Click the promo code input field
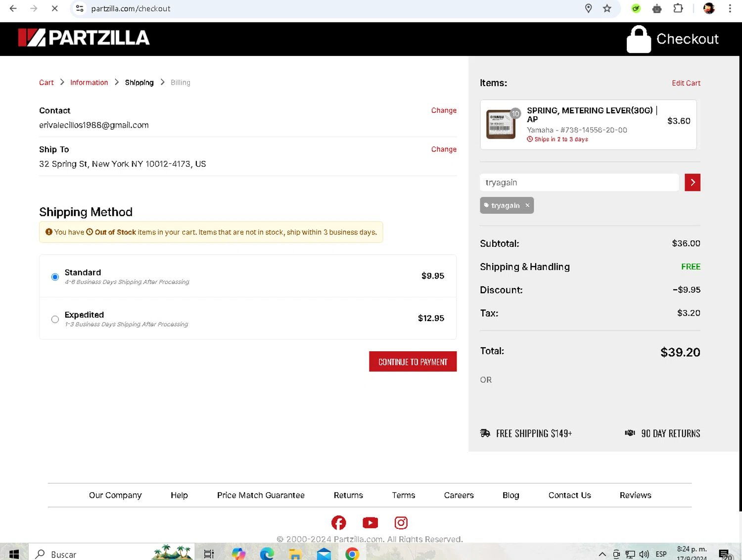Image resolution: width=742 pixels, height=560 pixels. [579, 183]
